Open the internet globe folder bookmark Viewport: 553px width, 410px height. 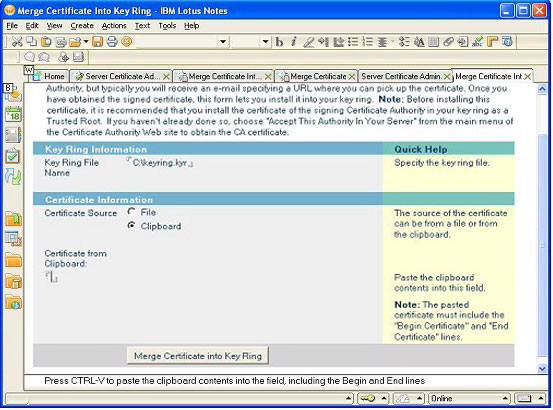(x=13, y=302)
